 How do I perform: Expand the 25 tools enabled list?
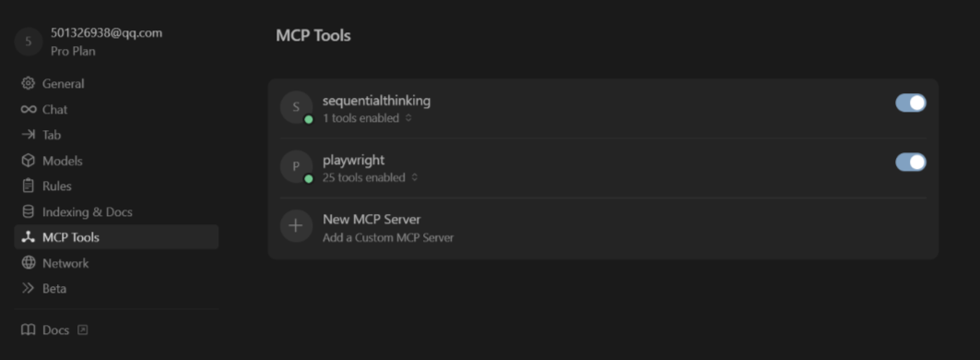pos(371,177)
